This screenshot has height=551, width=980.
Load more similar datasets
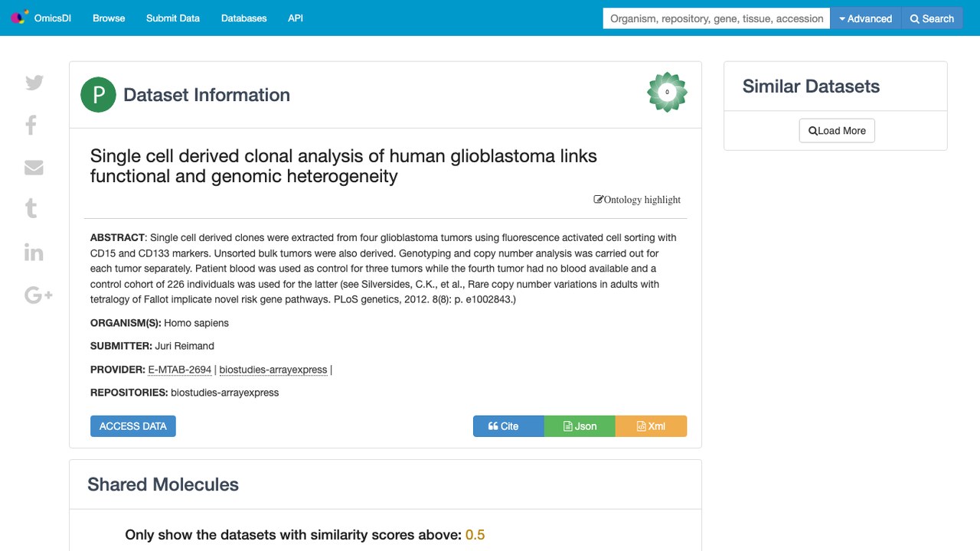[x=837, y=131]
